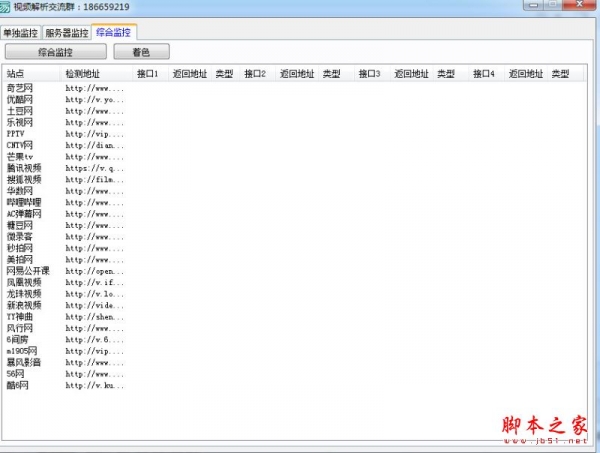Click the app icon in the title bar

pyautogui.click(x=5, y=7)
